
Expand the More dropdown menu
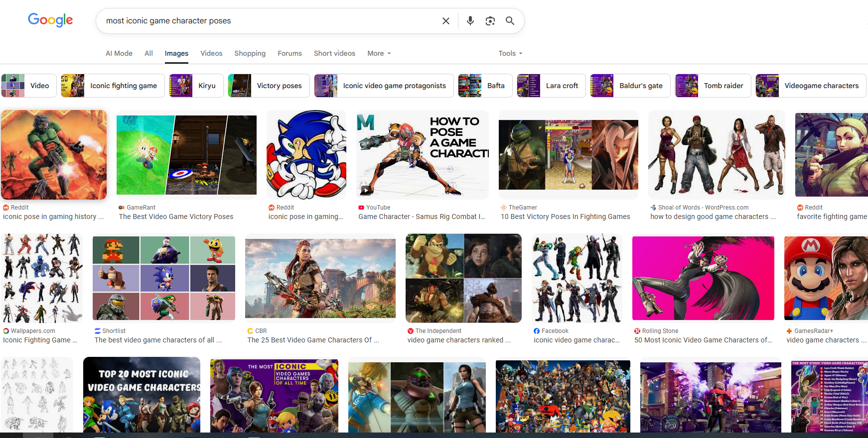tap(379, 53)
